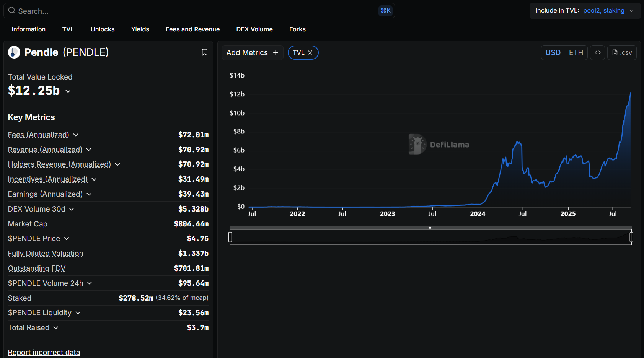This screenshot has height=358, width=644.
Task: Click the Pendle logo icon
Action: pyautogui.click(x=14, y=52)
